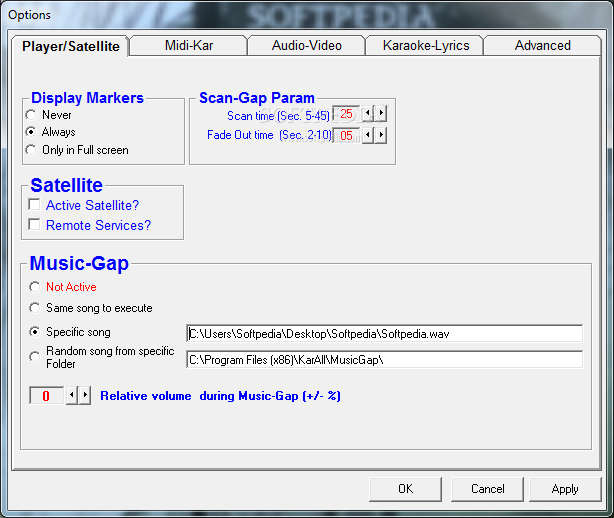Increase Fade Out time with right arrow
The image size is (614, 518).
(x=381, y=135)
